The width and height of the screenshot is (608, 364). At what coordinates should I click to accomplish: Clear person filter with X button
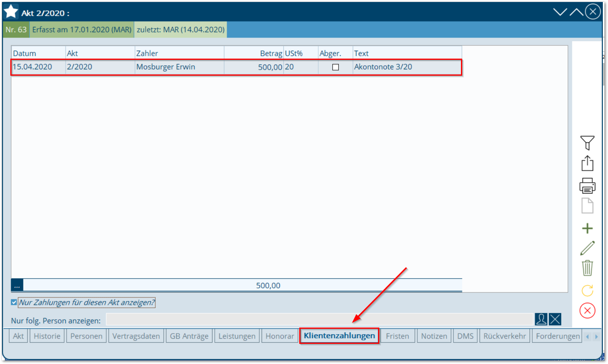[555, 319]
